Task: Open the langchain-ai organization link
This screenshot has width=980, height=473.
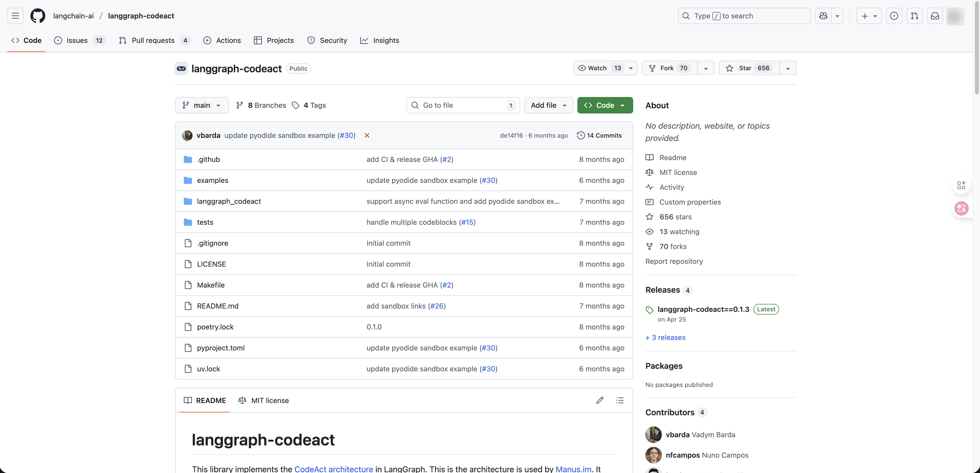Action: [x=73, y=16]
